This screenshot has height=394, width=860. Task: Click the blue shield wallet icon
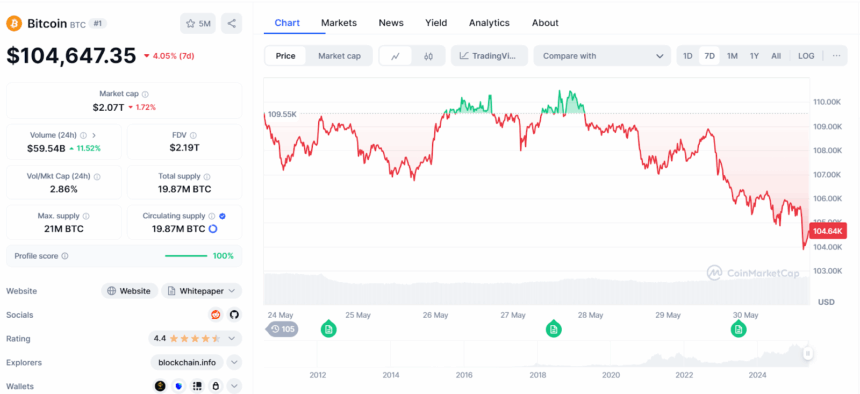point(178,386)
